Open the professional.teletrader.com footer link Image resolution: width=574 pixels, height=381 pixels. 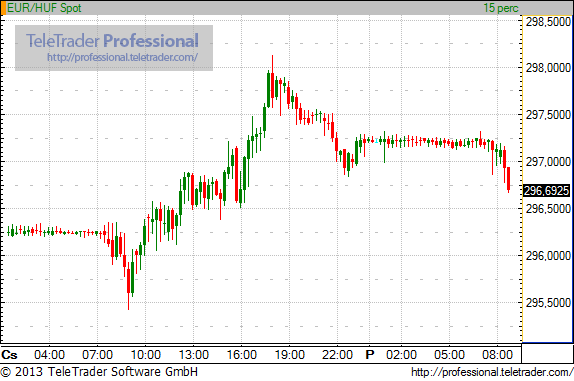(492, 372)
